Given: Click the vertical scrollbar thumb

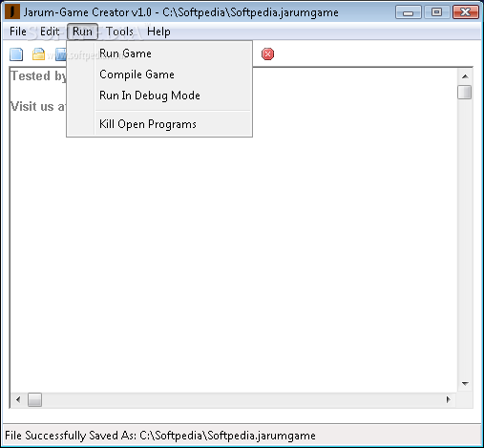Looking at the screenshot, I should (x=465, y=93).
